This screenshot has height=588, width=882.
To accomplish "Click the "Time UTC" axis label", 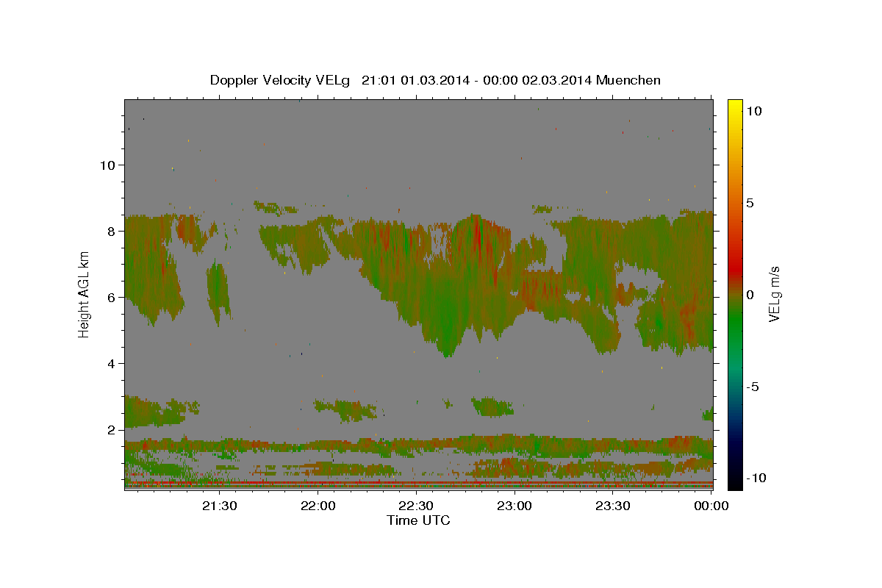I will [418, 520].
